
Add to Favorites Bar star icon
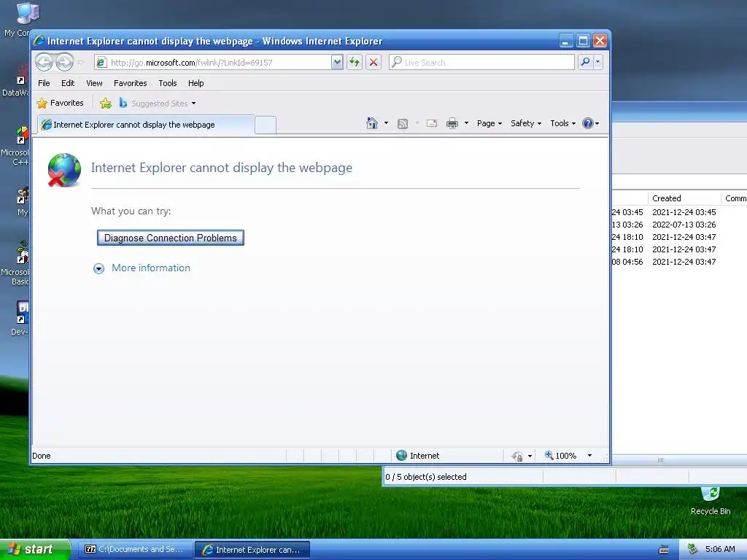(x=106, y=103)
